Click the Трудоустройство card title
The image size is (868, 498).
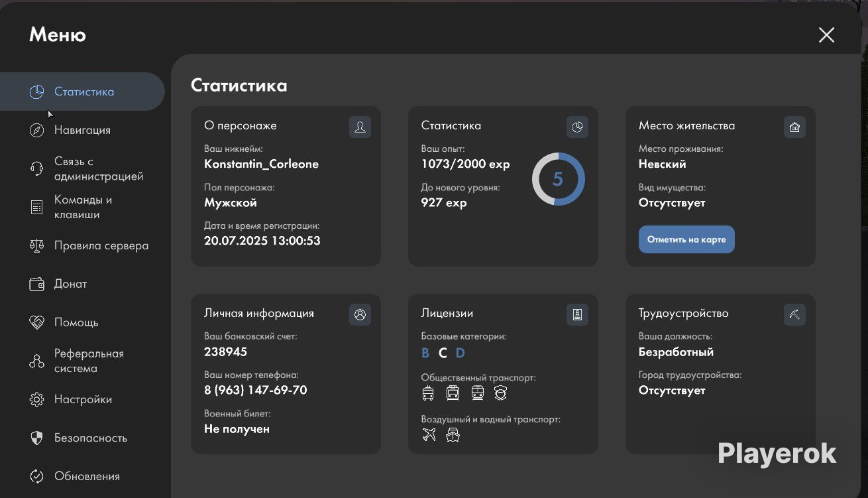(x=684, y=313)
